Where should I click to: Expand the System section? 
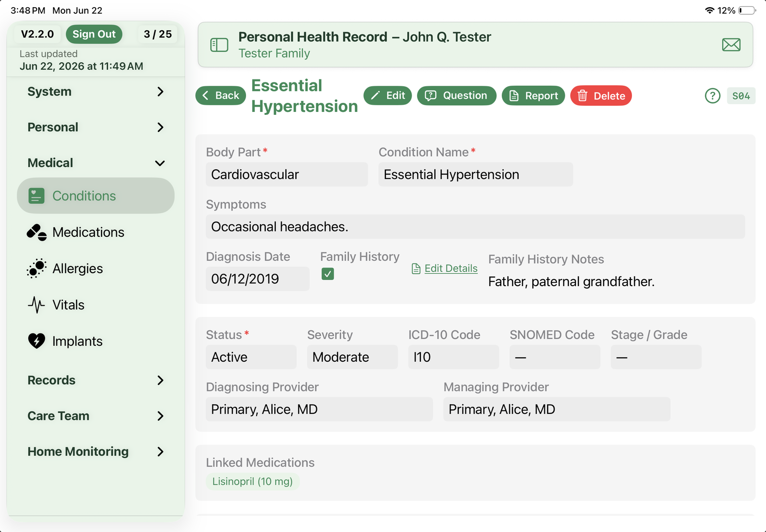point(96,91)
